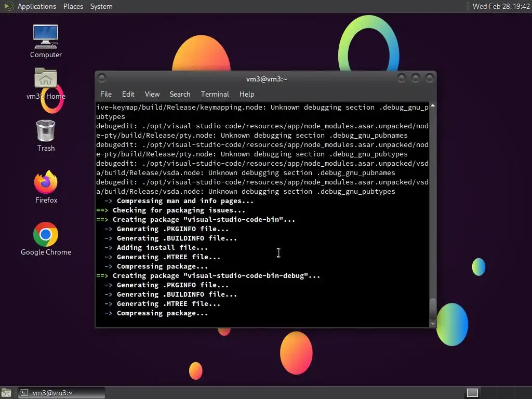Click the line 'Creating package "visual-studio-code-bin-debug"...'
532x399 pixels.
tap(208, 275)
